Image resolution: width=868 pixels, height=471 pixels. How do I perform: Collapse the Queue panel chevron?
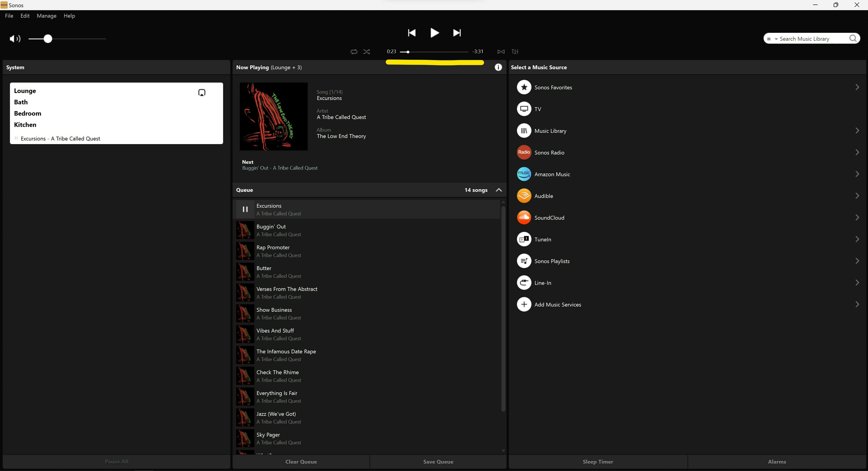tap(499, 190)
